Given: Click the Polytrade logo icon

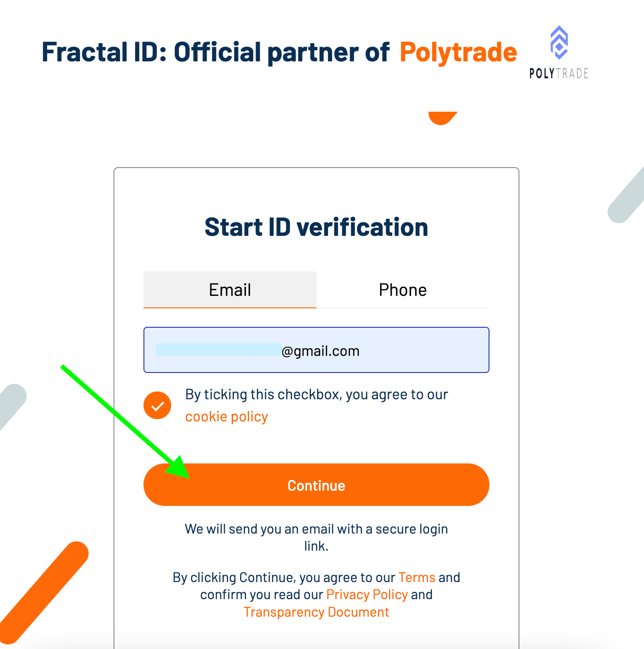Looking at the screenshot, I should (x=559, y=42).
